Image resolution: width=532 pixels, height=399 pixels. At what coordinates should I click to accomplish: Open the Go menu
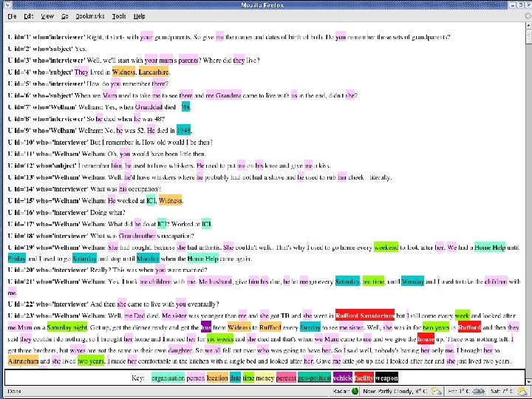click(x=65, y=16)
